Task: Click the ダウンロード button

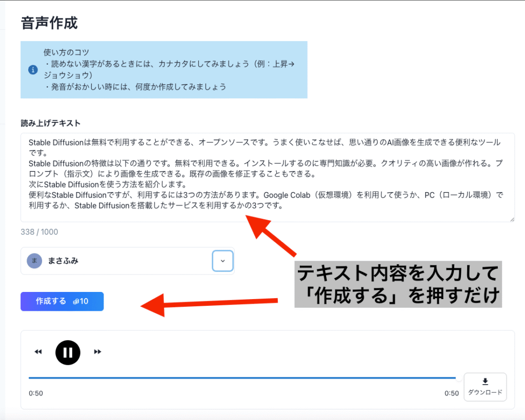Action: click(x=485, y=387)
